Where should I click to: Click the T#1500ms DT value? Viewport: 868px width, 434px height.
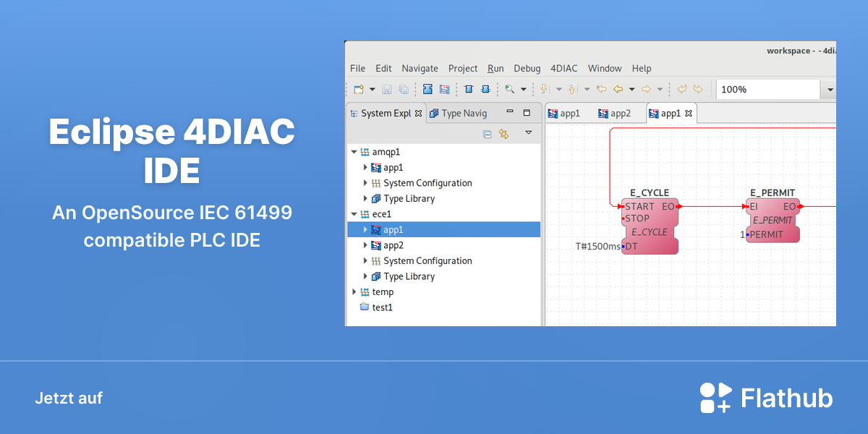click(x=597, y=246)
